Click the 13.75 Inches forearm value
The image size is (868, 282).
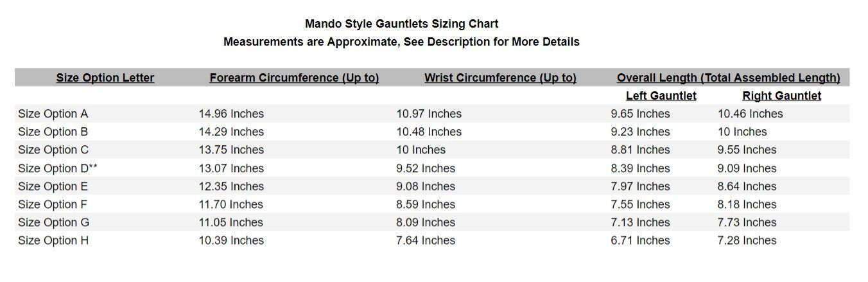point(231,150)
